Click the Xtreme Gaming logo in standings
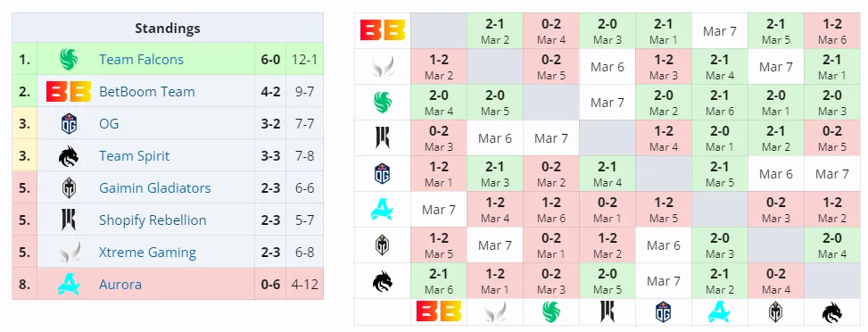The height and width of the screenshot is (332, 868). (x=69, y=253)
